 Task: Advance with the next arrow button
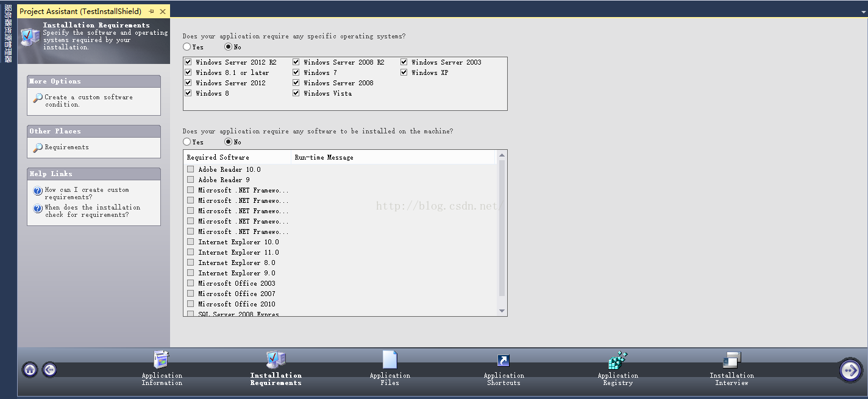click(x=850, y=370)
